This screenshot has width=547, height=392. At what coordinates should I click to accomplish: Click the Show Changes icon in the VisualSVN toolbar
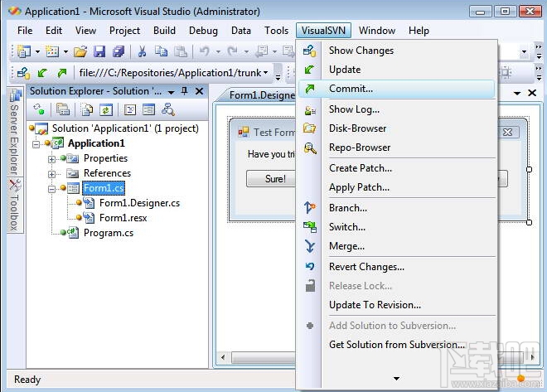click(x=23, y=73)
